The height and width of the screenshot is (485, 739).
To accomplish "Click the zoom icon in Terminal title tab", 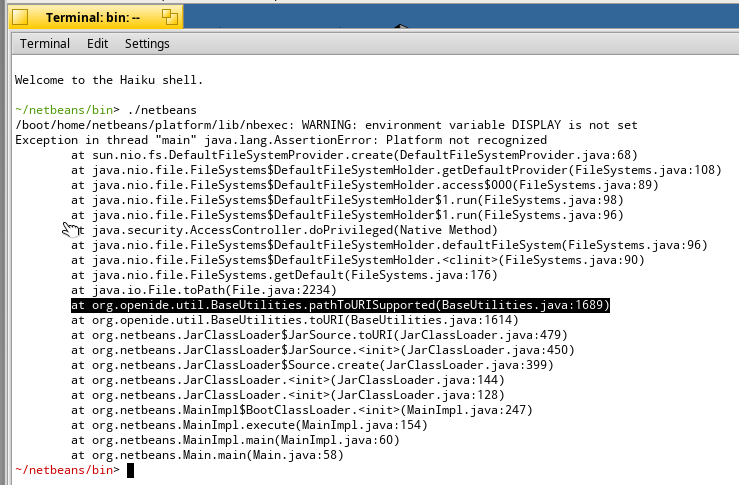I will (170, 17).
